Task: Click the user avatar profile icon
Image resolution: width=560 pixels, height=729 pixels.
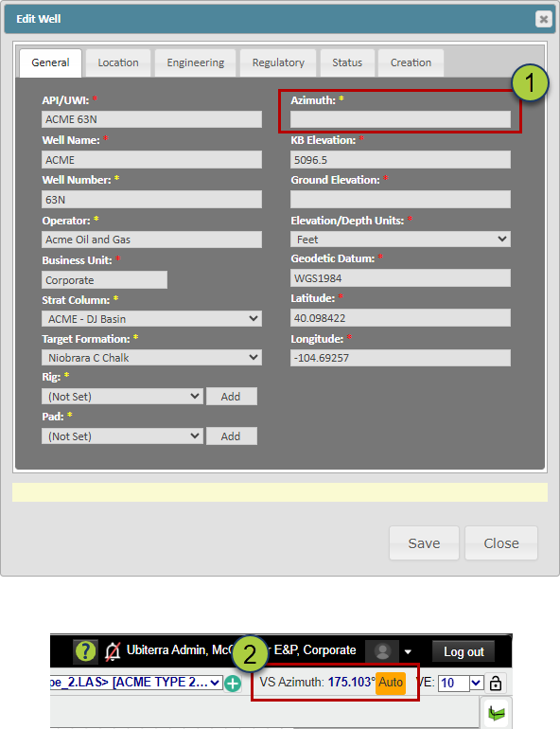Action: click(382, 651)
